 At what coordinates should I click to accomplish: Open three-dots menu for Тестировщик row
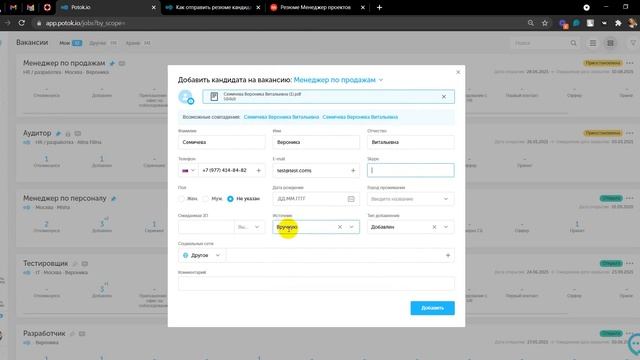point(630,263)
